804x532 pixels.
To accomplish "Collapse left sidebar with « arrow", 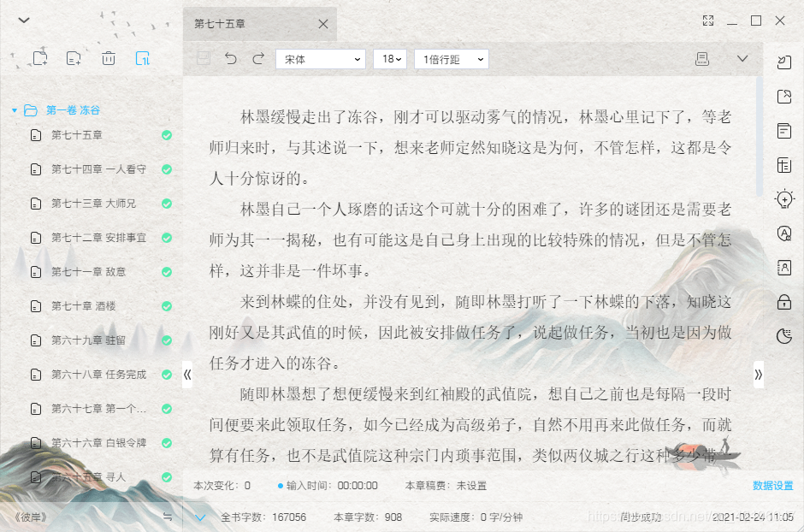I will click(187, 375).
